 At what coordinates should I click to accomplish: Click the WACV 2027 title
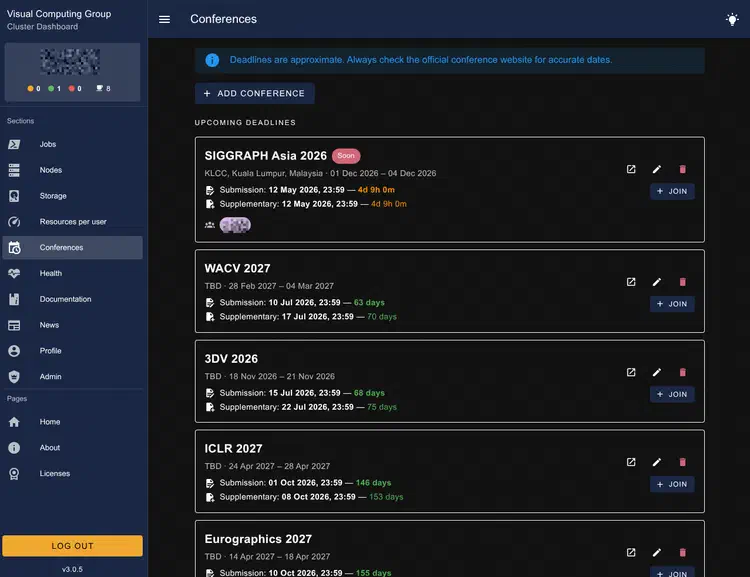(x=237, y=268)
